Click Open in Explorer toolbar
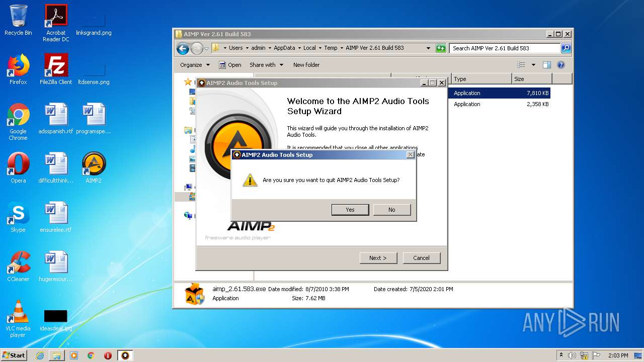This screenshot has height=362, width=644. click(x=230, y=65)
